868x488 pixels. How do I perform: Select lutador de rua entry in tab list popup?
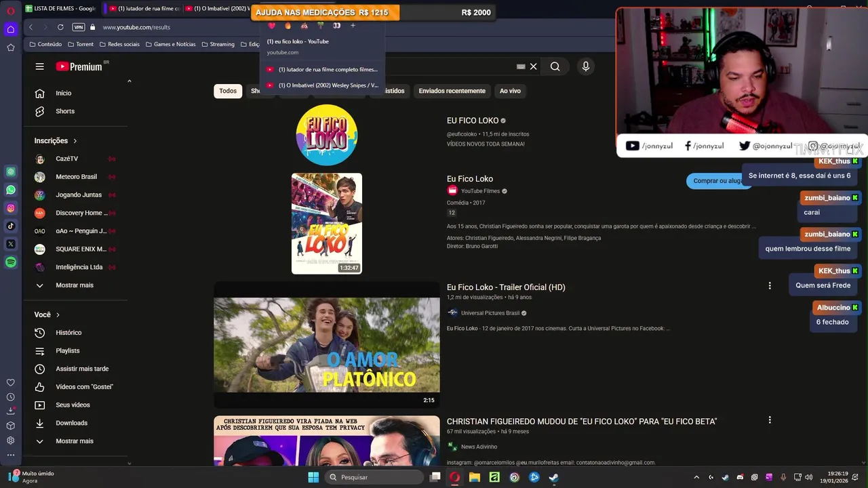[322, 69]
